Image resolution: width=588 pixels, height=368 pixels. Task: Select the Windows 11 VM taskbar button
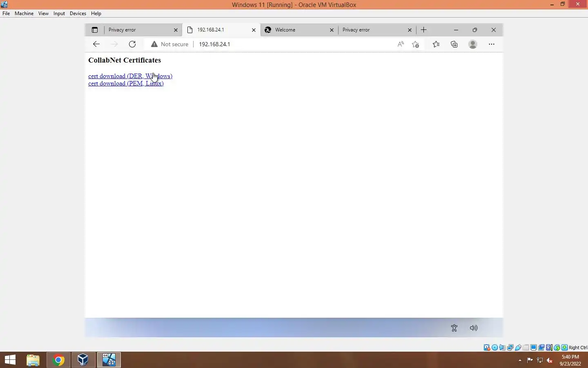click(109, 360)
